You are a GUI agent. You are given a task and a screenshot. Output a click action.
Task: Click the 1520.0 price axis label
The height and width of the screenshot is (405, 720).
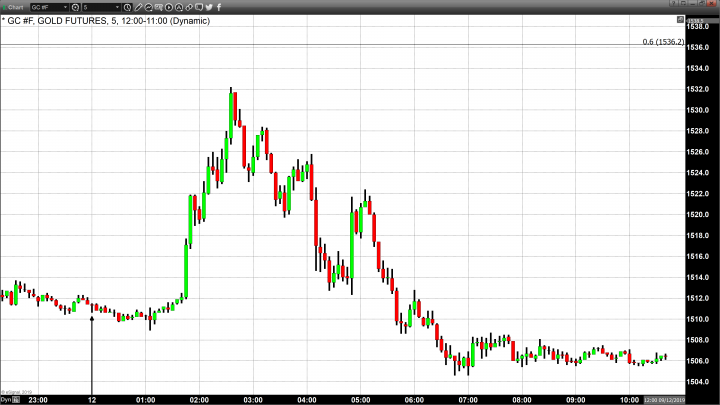click(698, 214)
